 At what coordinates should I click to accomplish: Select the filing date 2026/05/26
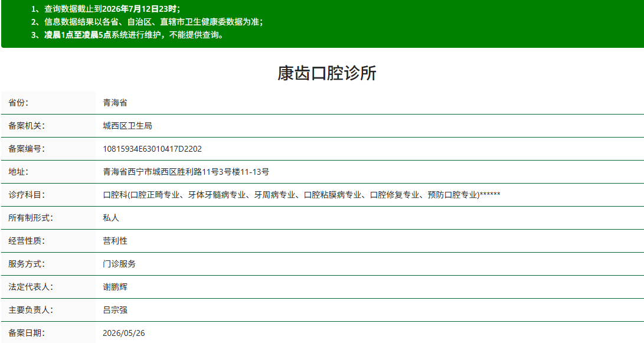click(123, 333)
